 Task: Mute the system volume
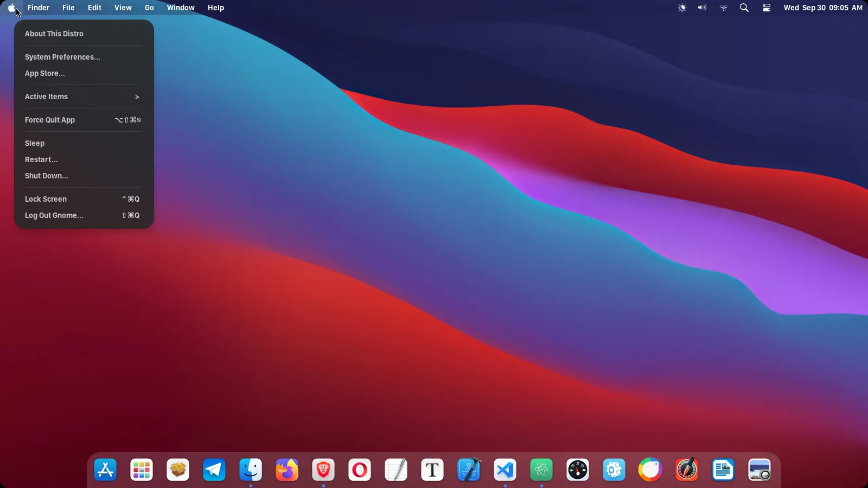pos(701,8)
